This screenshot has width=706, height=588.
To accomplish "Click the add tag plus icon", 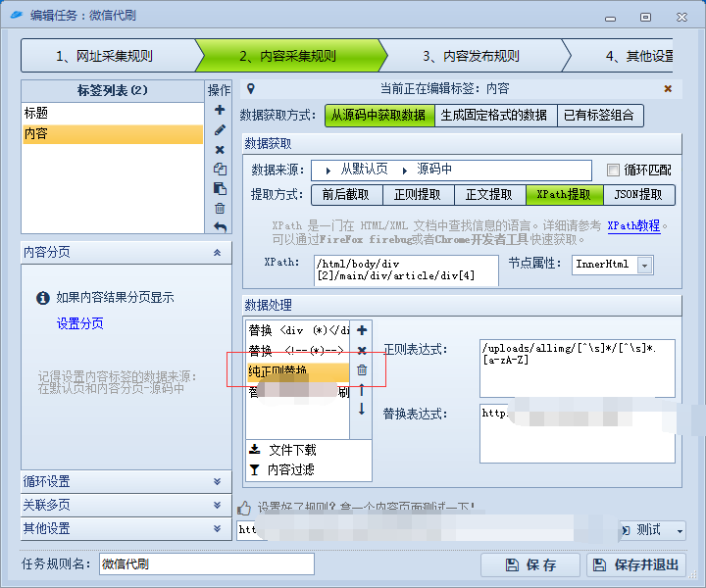I will (220, 110).
